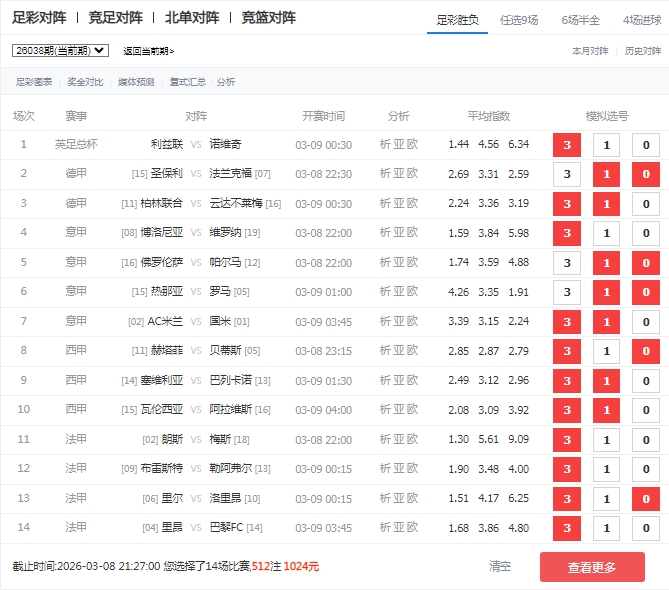
Task: Click 欧 European odds for match 11 朗斯
Action: 412,440
